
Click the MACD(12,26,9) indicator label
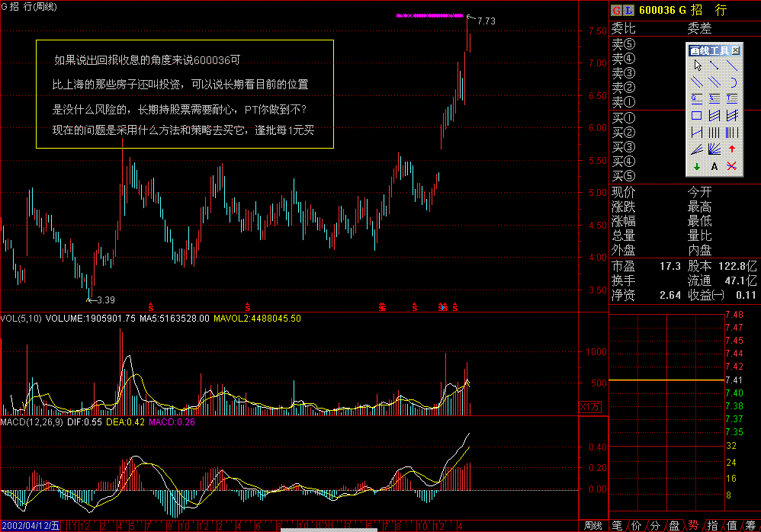click(x=31, y=422)
